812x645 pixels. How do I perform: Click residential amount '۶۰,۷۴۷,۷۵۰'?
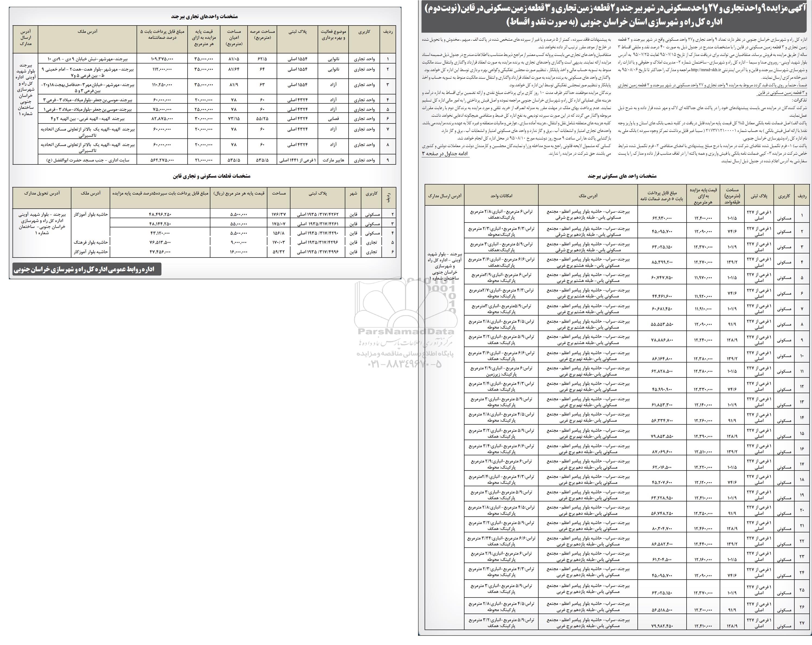tap(662, 278)
